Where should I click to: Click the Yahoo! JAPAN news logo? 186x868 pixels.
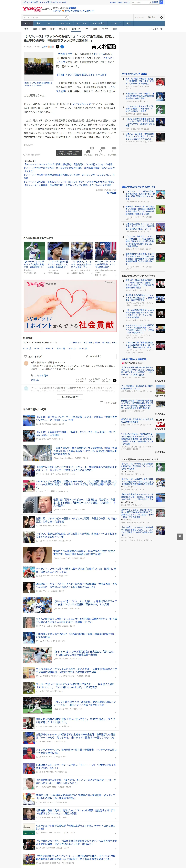(x=37, y=9)
